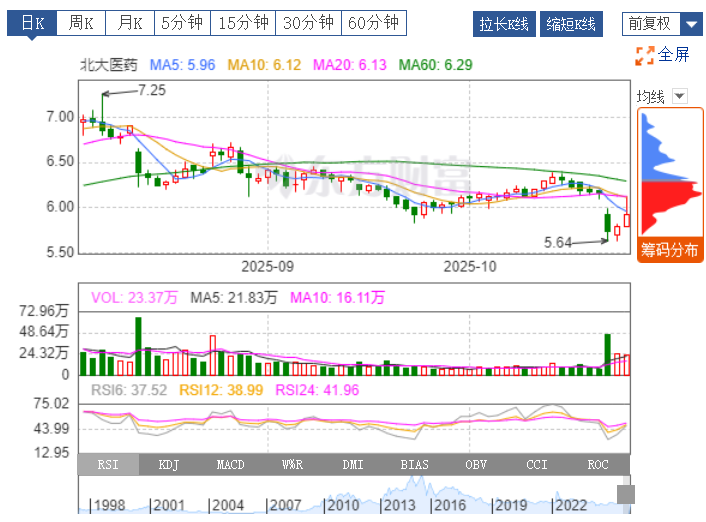Click the fullscreen expand icon
Image resolution: width=706 pixels, height=522 pixels.
coord(645,56)
